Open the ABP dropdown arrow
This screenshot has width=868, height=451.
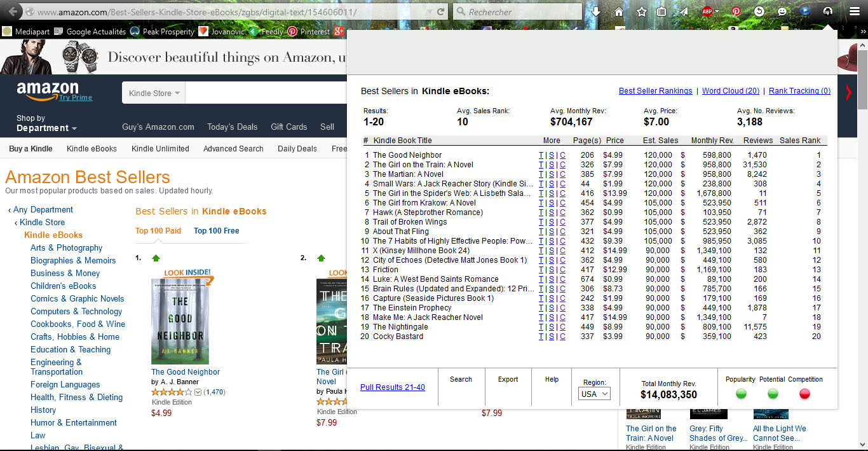[717, 11]
